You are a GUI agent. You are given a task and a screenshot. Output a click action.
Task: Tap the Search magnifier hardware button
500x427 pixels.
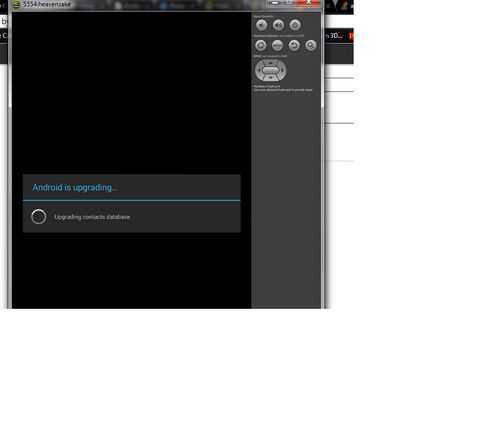(x=311, y=45)
